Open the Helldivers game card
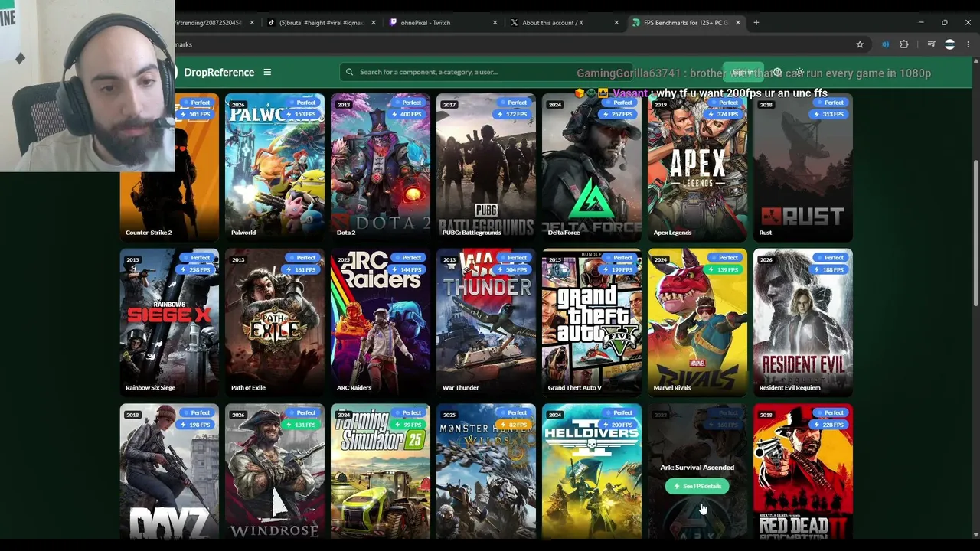 pos(592,471)
